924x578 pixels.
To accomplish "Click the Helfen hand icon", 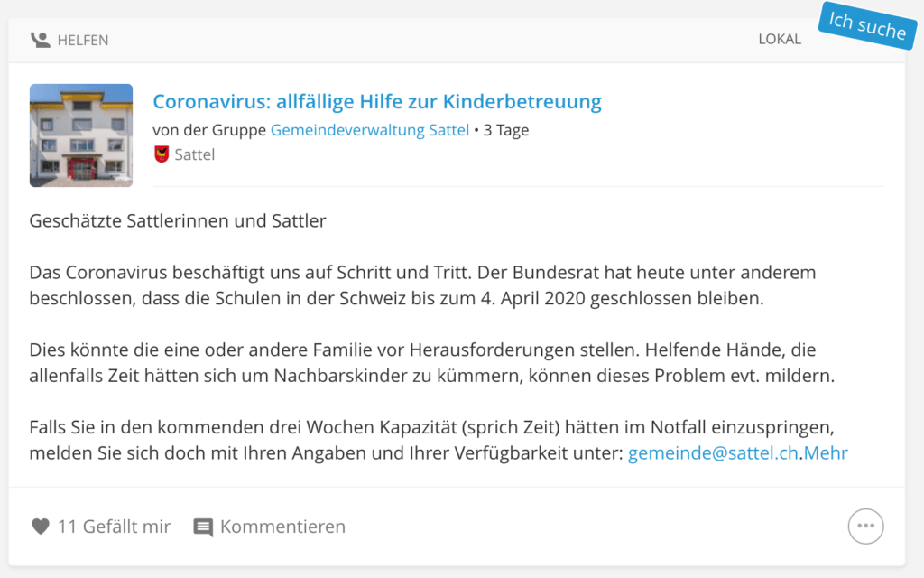I will tap(40, 40).
